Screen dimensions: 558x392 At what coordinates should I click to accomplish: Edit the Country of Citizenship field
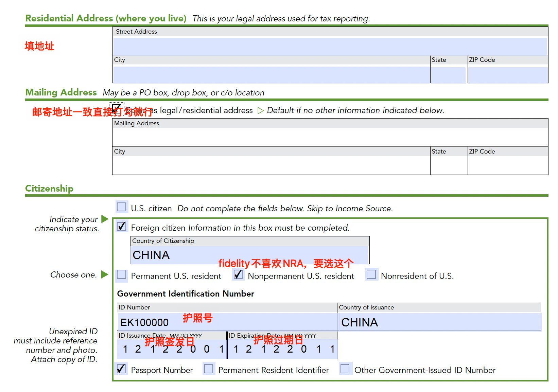click(x=249, y=255)
